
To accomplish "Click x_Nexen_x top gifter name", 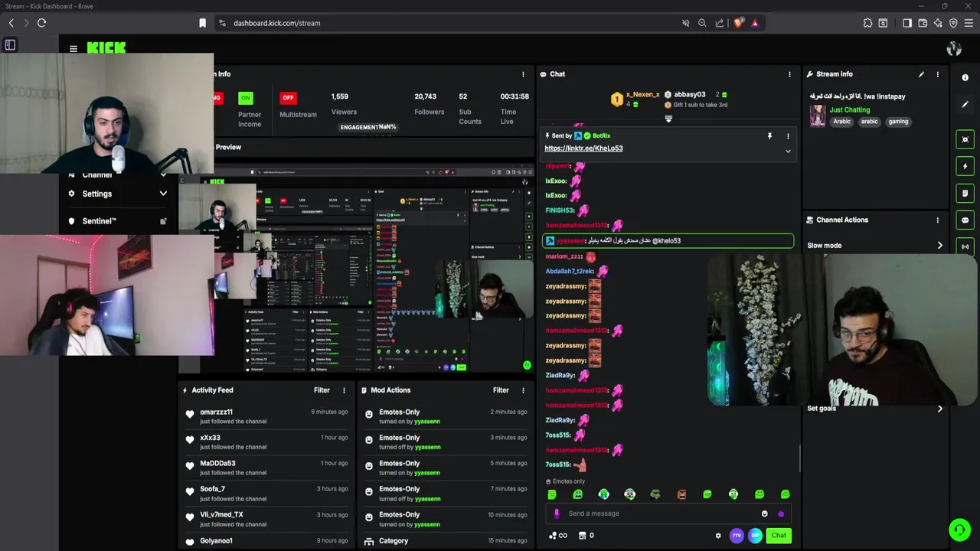I will 642,95.
